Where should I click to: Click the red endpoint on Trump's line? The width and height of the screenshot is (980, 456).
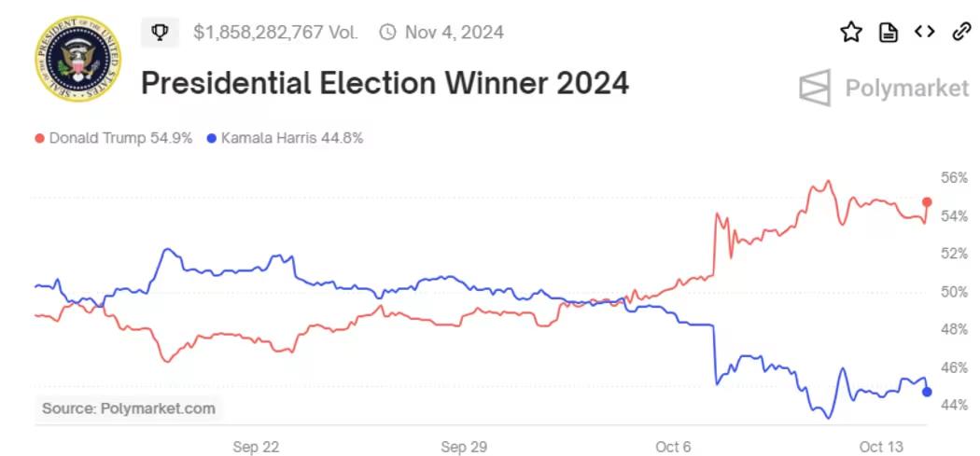(x=927, y=202)
